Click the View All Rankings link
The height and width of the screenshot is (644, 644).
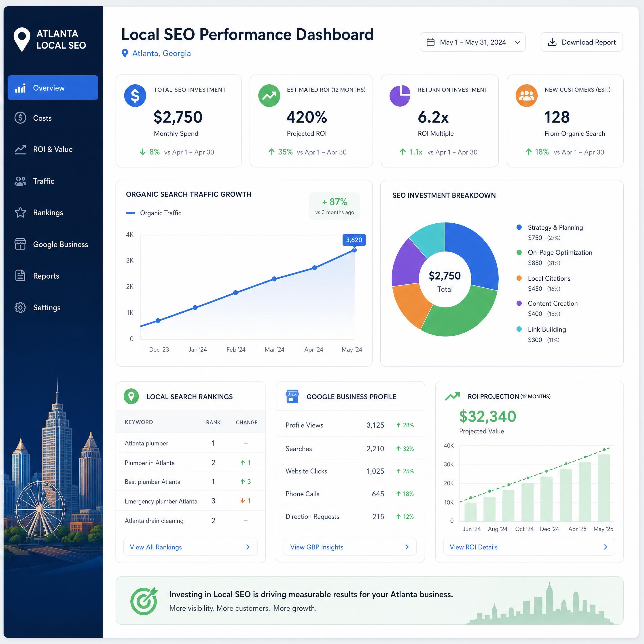coord(190,547)
